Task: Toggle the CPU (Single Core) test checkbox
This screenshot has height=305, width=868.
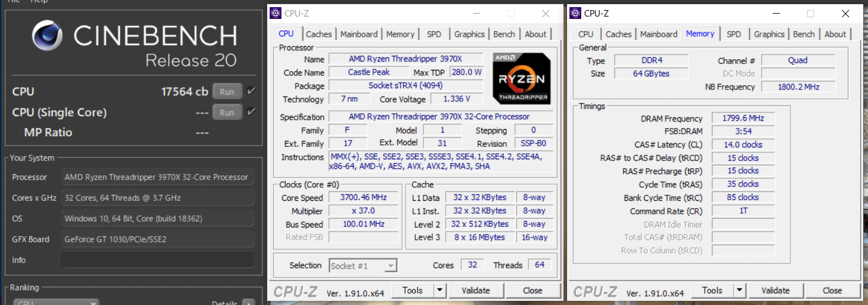Action: pyautogui.click(x=251, y=111)
